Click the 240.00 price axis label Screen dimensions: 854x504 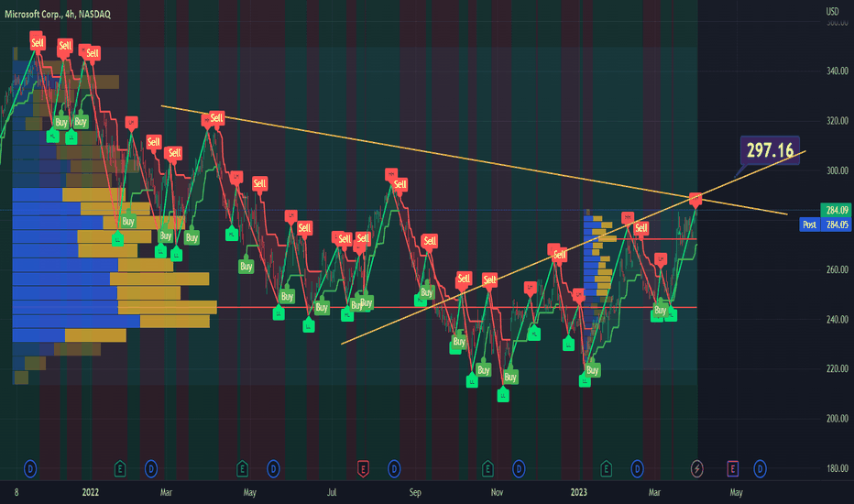click(x=838, y=319)
